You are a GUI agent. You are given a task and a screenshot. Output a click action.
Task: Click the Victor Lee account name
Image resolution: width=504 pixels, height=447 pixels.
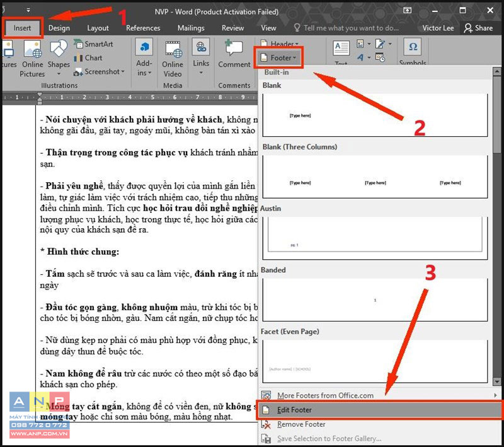(x=438, y=28)
